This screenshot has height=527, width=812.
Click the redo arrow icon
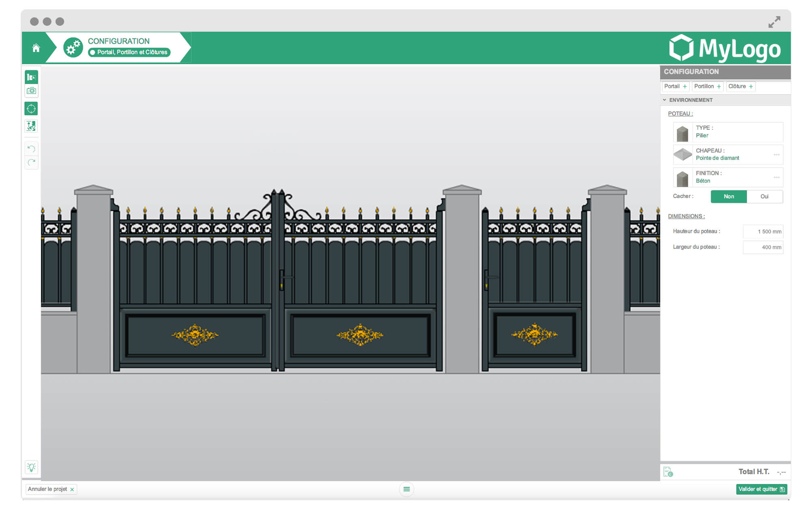31,162
